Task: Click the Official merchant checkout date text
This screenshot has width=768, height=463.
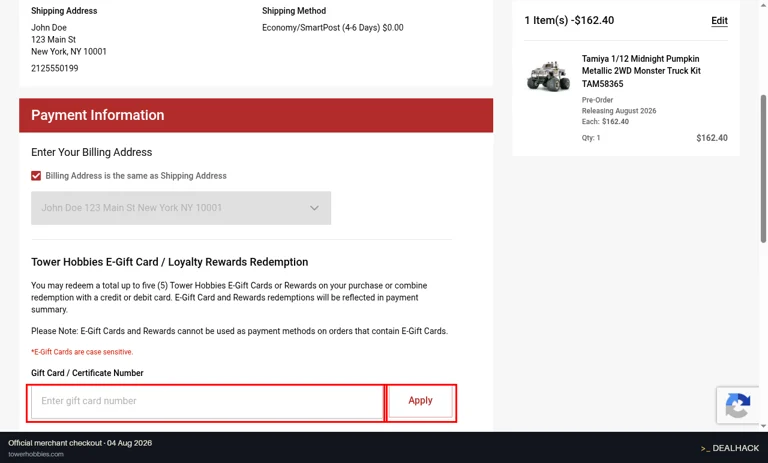Action: [x=80, y=443]
